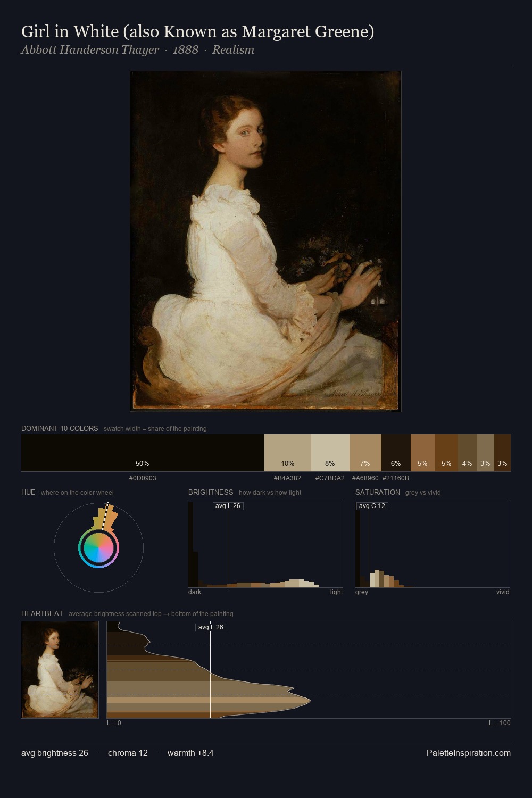This screenshot has height=798, width=532.
Task: Select the 50% darkest color swatch
Action: (143, 453)
